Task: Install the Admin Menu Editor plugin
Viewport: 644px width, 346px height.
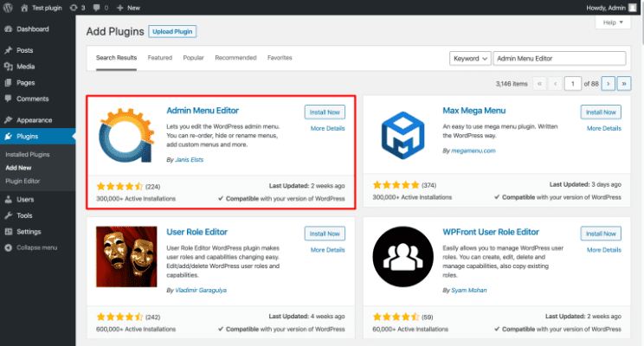Action: 325,112
